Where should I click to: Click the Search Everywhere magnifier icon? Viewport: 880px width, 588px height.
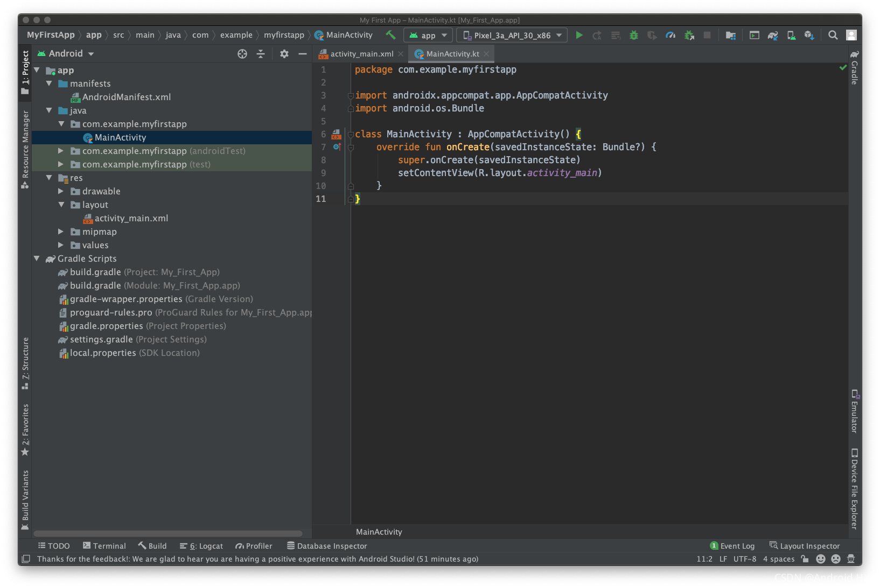point(833,35)
